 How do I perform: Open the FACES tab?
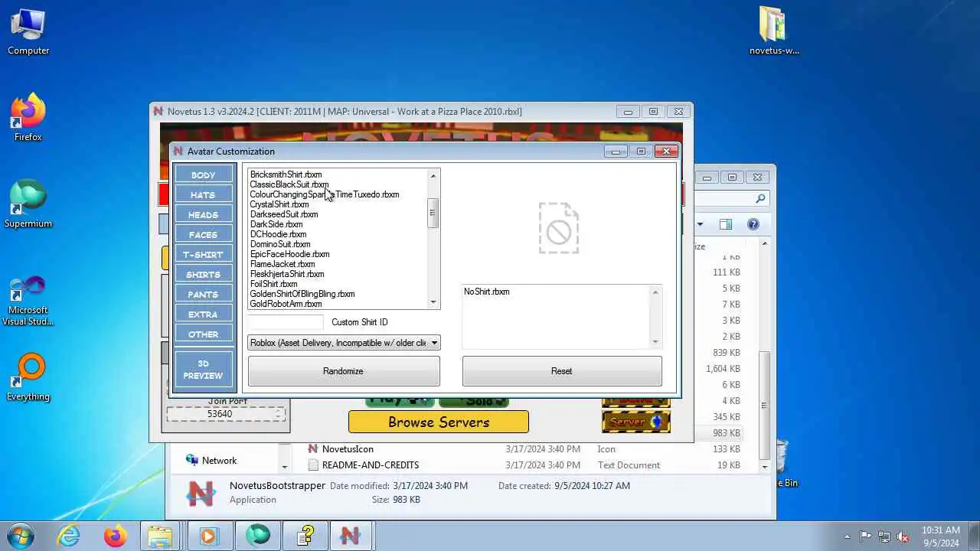tap(203, 234)
